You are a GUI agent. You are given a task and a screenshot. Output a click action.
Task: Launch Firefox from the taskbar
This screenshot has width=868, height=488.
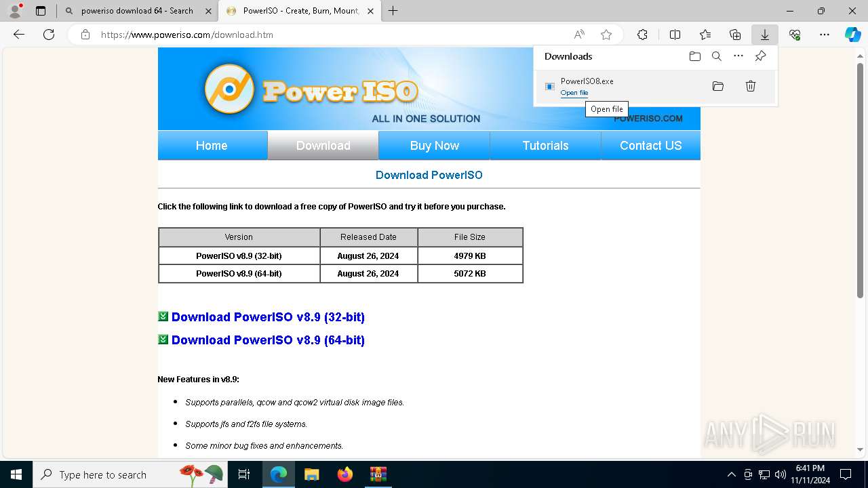[344, 474]
